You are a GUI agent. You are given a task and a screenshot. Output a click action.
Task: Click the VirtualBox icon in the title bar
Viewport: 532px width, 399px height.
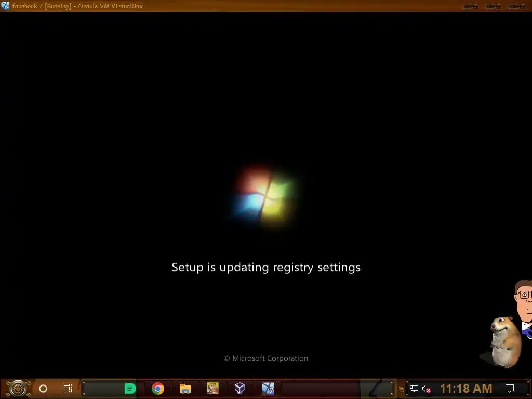[x=5, y=6]
